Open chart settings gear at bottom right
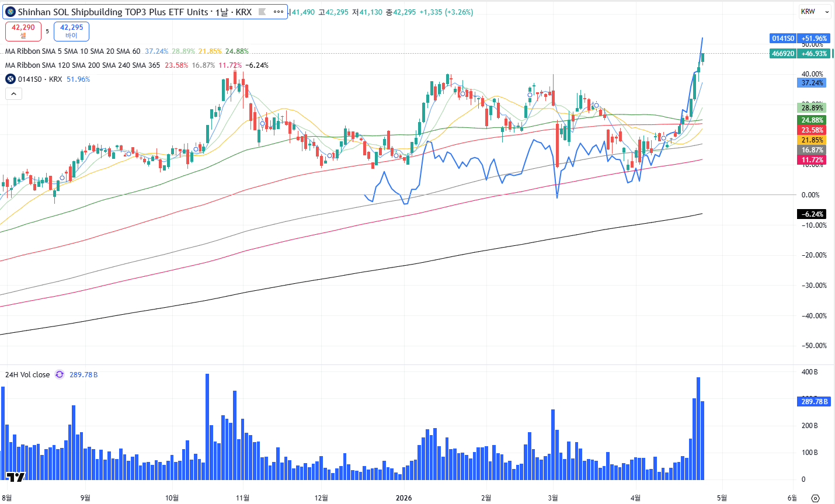 click(x=816, y=498)
